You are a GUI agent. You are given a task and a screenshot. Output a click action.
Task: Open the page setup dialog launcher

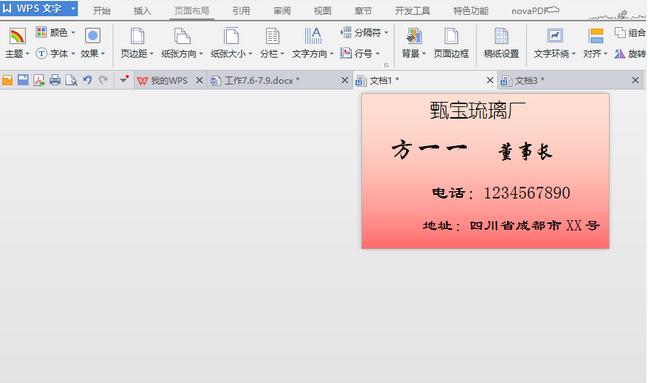386,65
